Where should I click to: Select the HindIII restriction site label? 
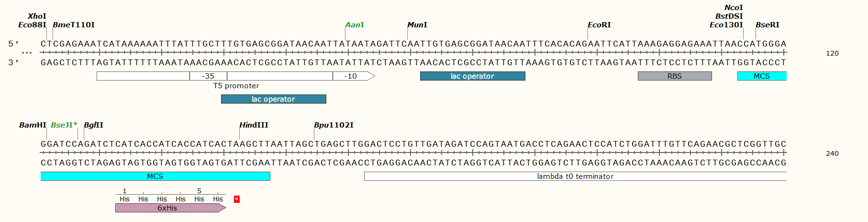(x=254, y=125)
